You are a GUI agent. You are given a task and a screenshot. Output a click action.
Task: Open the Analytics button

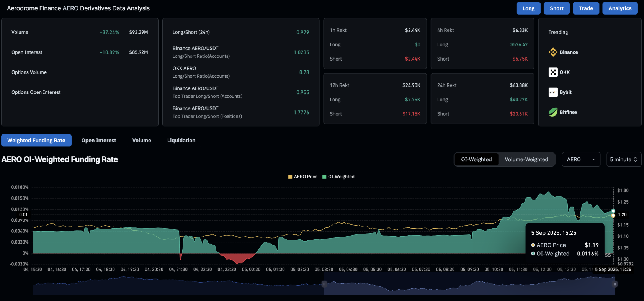point(620,8)
